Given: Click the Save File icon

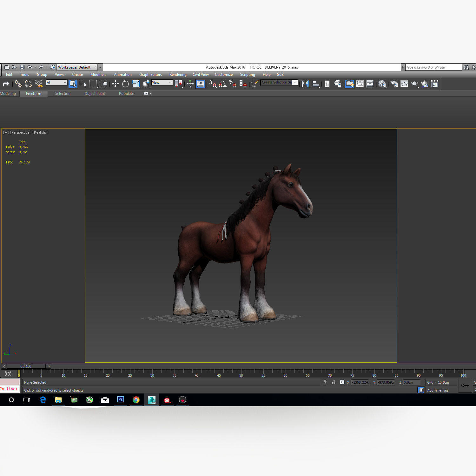Looking at the screenshot, I should click(x=22, y=67).
